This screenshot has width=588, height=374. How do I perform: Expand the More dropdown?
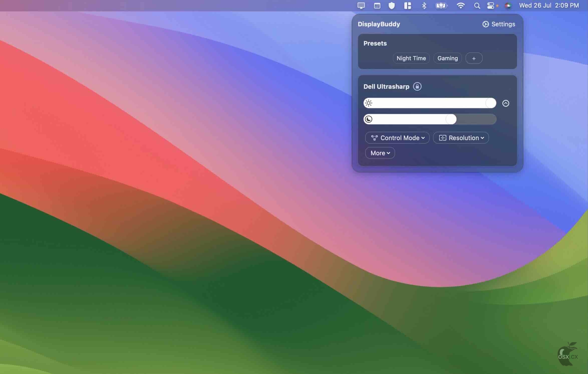tap(380, 153)
